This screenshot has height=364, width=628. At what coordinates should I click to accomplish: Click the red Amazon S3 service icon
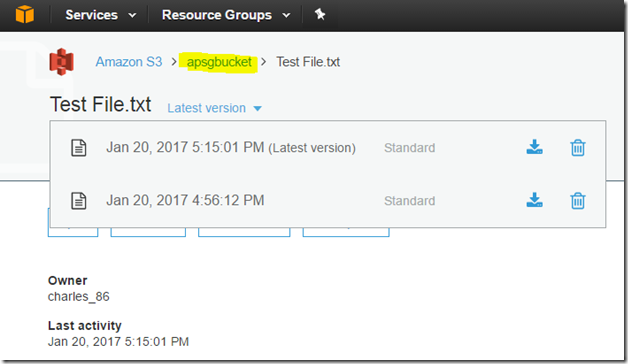point(61,62)
